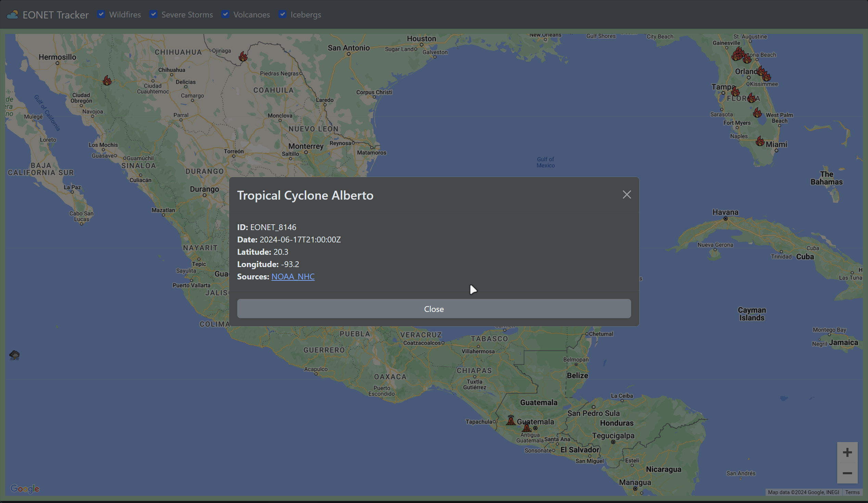Disable the Volcanoes checkbox

tap(225, 14)
